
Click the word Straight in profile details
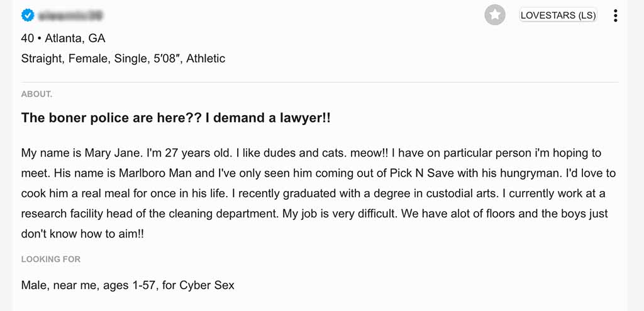pyautogui.click(x=42, y=59)
